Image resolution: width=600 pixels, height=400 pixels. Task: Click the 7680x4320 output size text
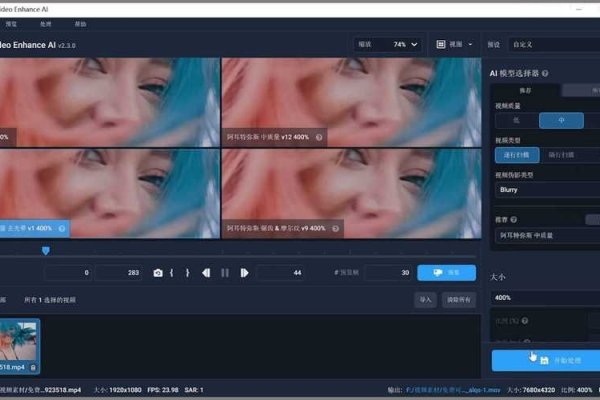538,390
